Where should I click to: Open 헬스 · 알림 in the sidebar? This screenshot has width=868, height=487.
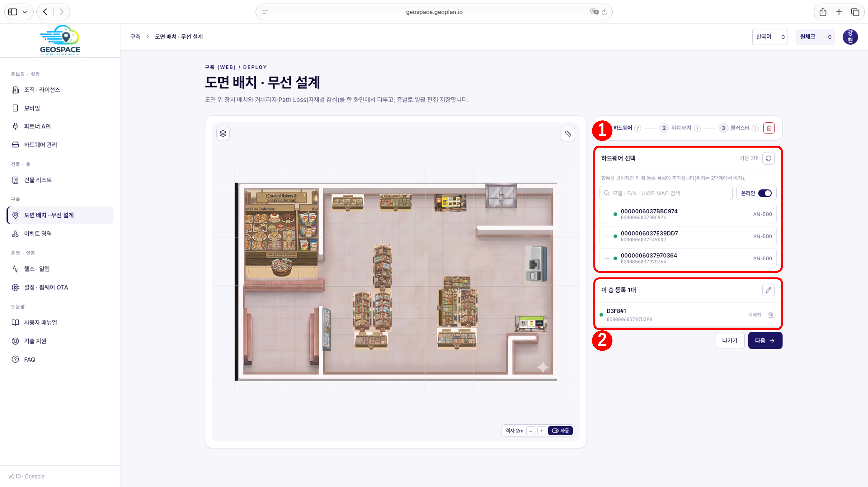(x=60, y=269)
